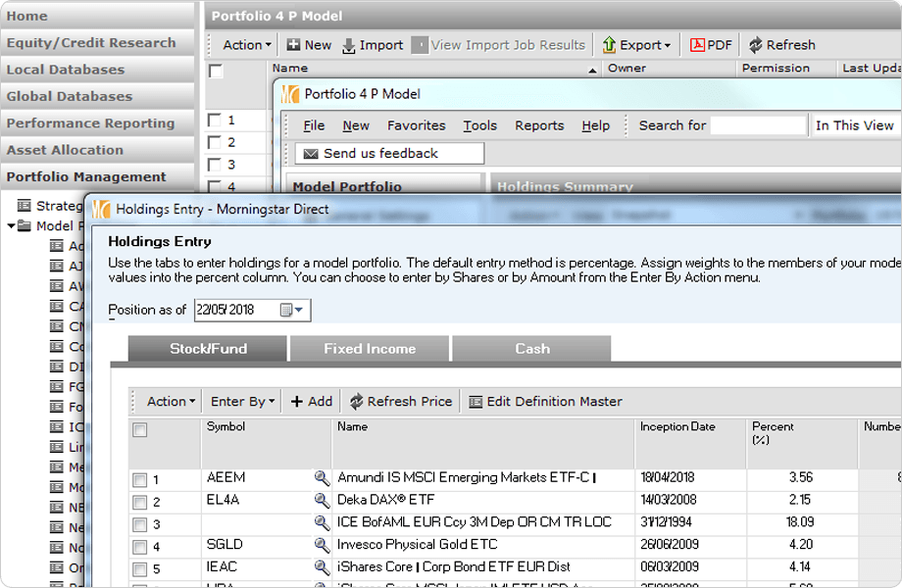902x588 pixels.
Task: Click the Search for input field
Action: (757, 125)
